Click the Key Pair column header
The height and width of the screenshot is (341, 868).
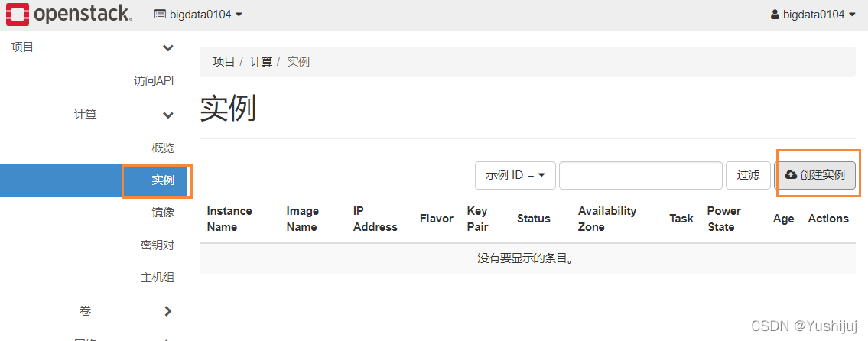coord(478,219)
